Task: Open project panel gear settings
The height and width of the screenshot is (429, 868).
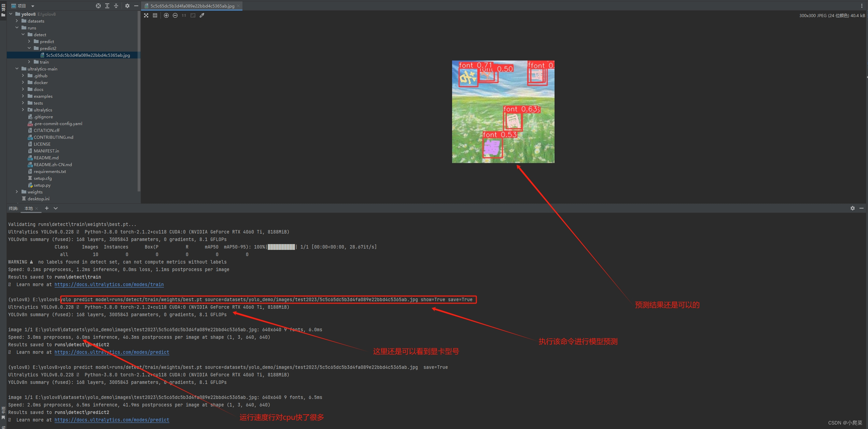Action: 127,6
